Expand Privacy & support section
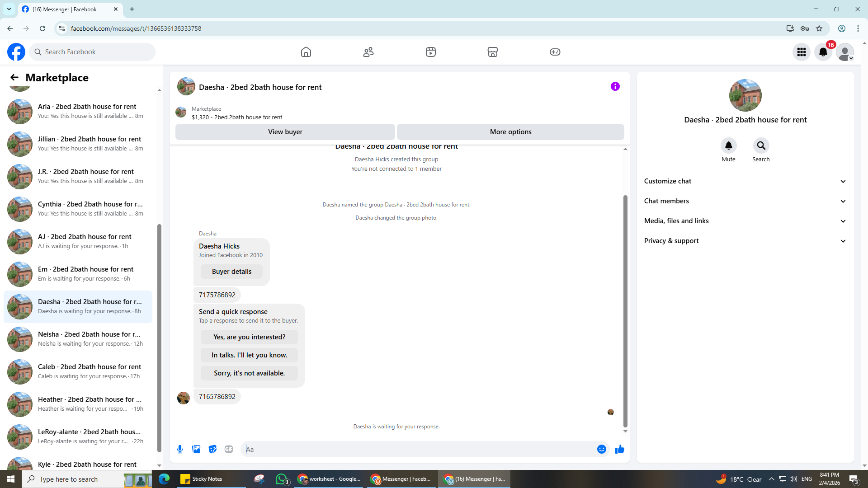Screen dimensions: 868x488 click(x=745, y=241)
